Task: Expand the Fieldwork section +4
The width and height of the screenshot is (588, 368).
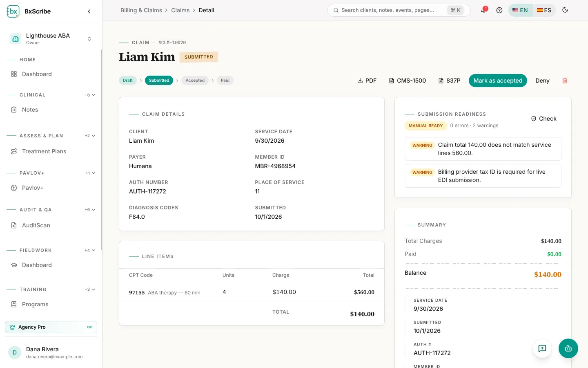Action: pyautogui.click(x=90, y=250)
